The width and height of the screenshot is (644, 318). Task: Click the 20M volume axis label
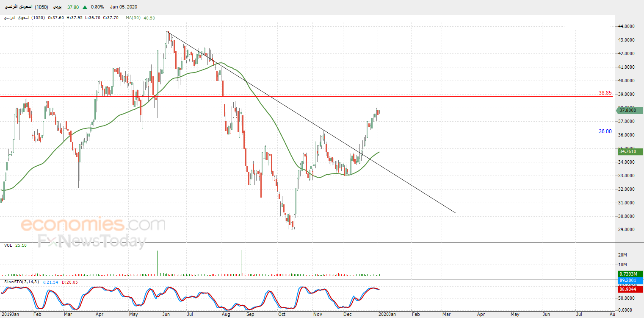[x=622, y=255]
